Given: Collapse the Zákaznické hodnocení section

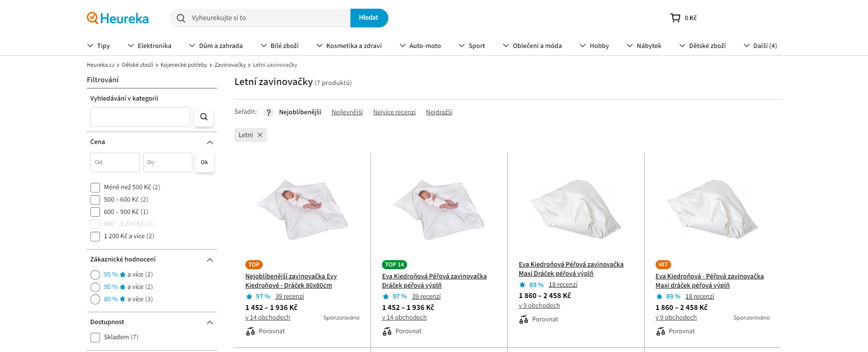Looking at the screenshot, I should click(210, 260).
